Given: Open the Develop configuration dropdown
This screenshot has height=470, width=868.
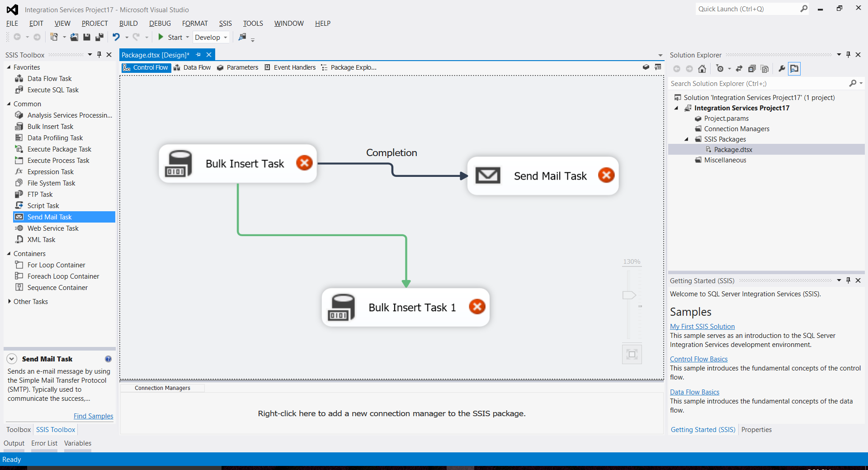Looking at the screenshot, I should coord(225,38).
